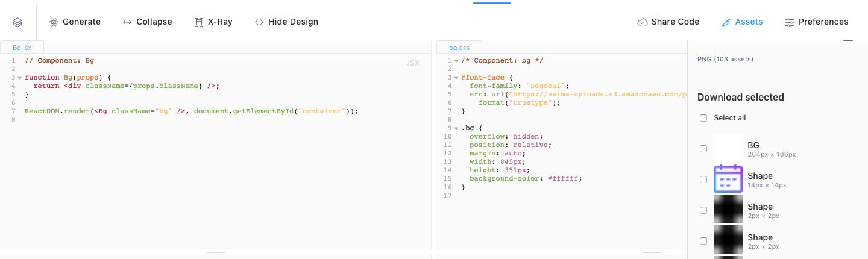Click the X-Ray frame icon
The height and width of the screenshot is (259, 868).
tap(199, 22)
